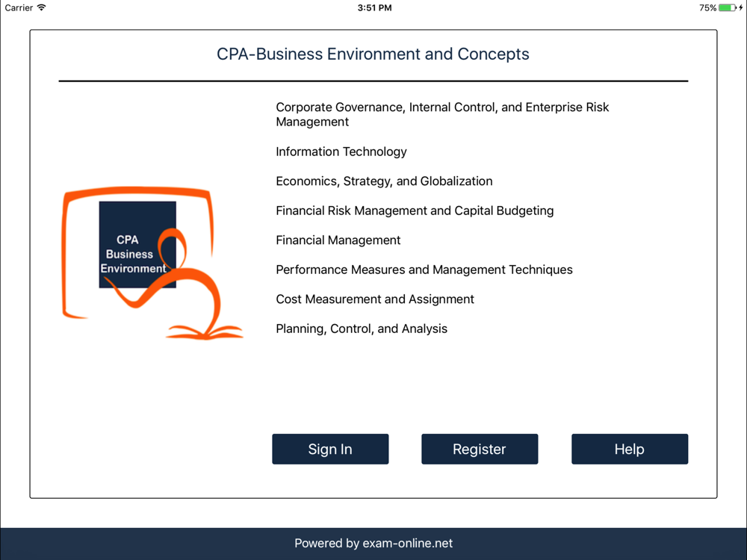Image resolution: width=747 pixels, height=560 pixels.
Task: Open the Help button
Action: coord(629,449)
